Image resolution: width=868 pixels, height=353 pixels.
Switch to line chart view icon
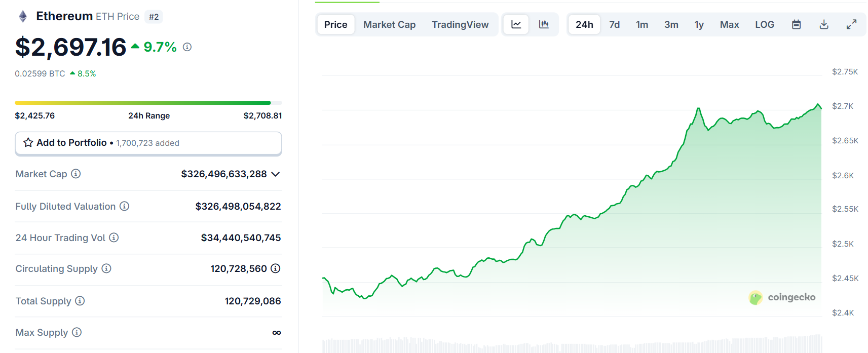click(516, 24)
